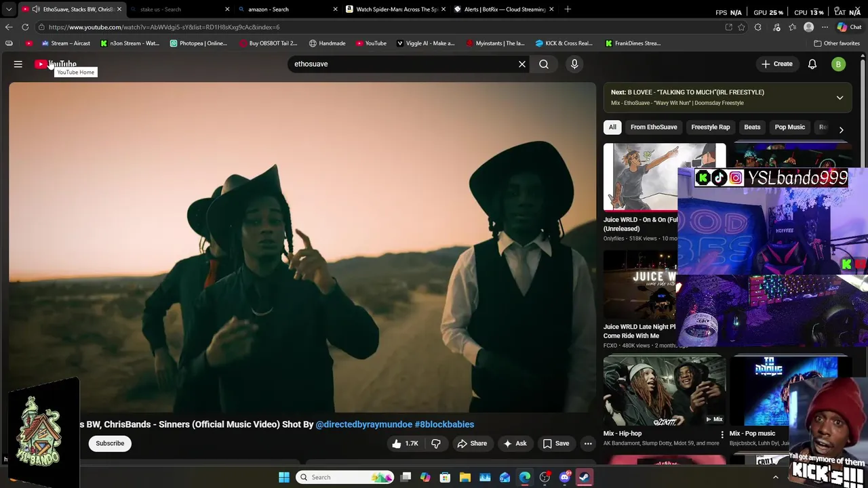Open Steam from the taskbar
This screenshot has height=488, width=868.
pos(584,477)
